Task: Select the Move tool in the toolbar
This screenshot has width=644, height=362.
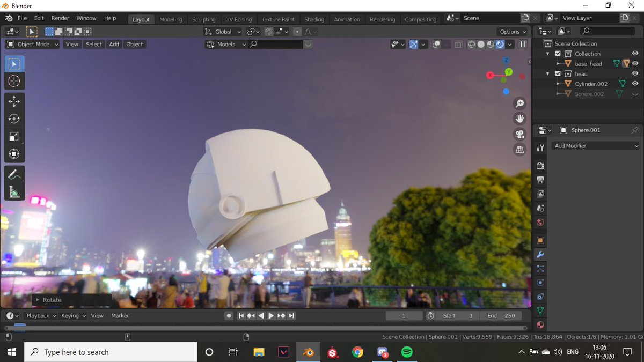Action: [x=14, y=101]
